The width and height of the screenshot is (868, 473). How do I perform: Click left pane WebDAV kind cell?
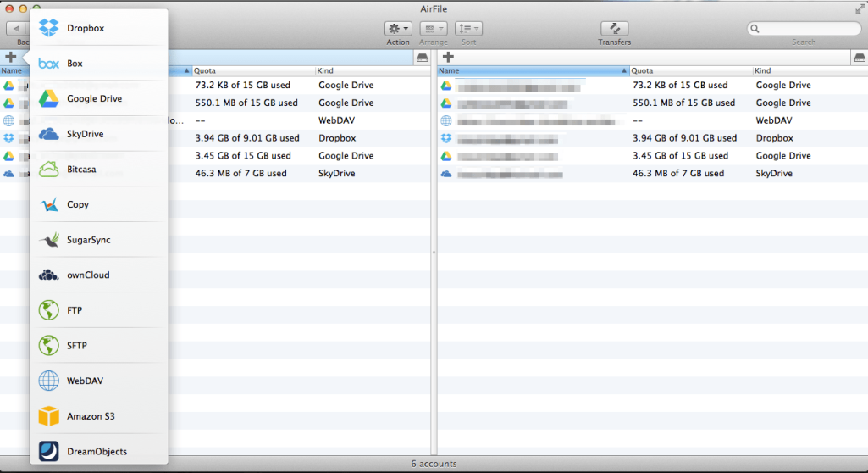(x=336, y=120)
